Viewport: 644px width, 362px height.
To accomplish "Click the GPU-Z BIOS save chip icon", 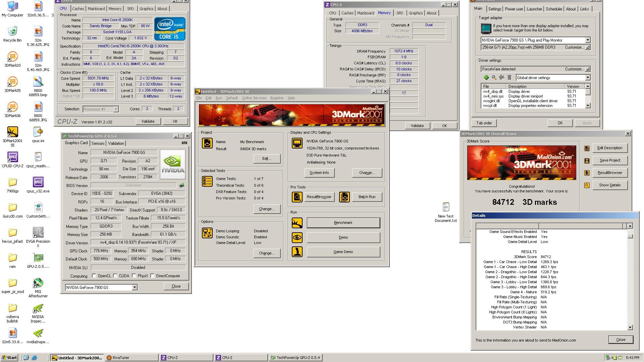I will coord(182,185).
